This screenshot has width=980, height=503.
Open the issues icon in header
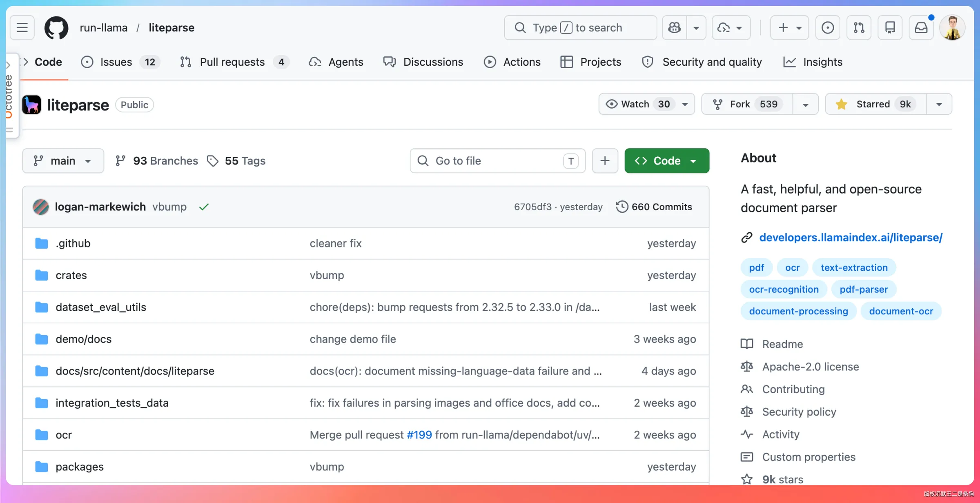click(x=828, y=28)
